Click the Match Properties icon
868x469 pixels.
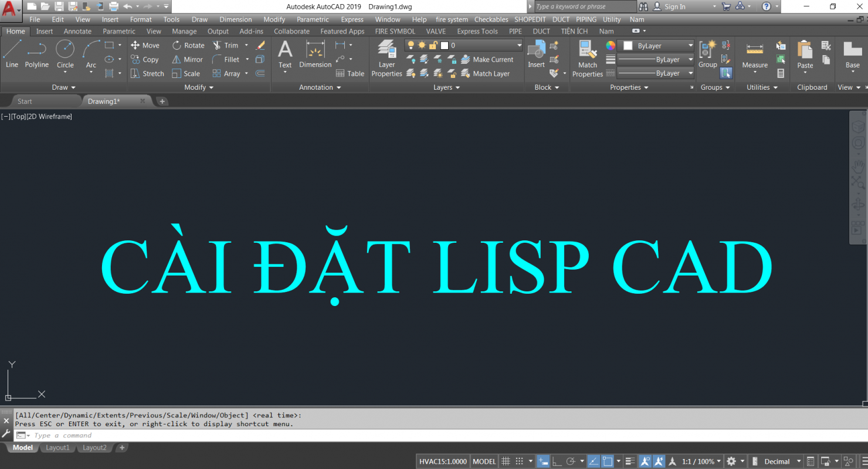[x=587, y=58]
